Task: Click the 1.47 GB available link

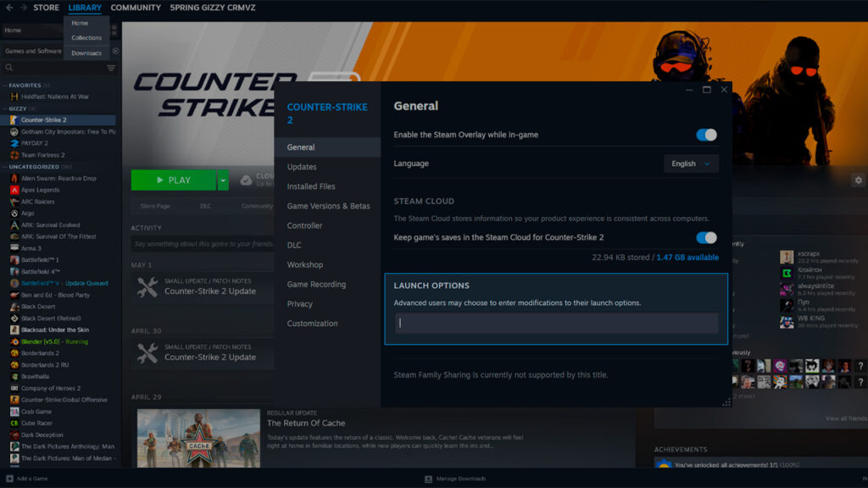Action: coord(687,258)
